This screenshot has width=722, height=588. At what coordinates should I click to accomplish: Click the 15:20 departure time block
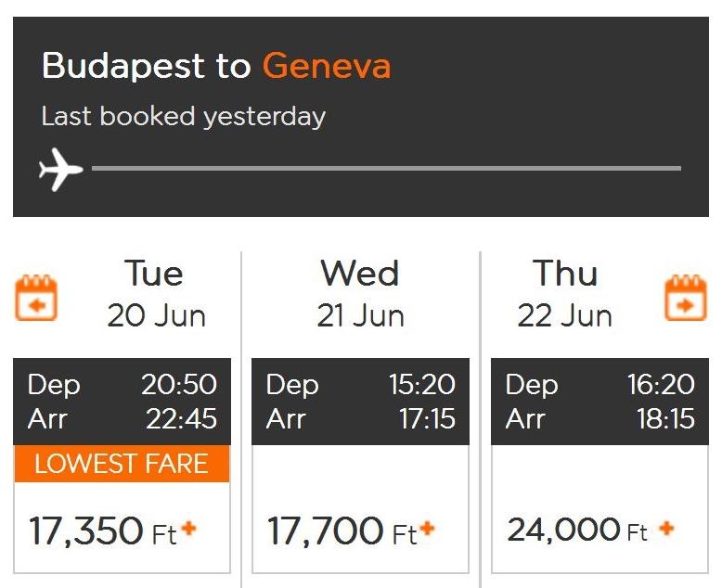(x=360, y=401)
